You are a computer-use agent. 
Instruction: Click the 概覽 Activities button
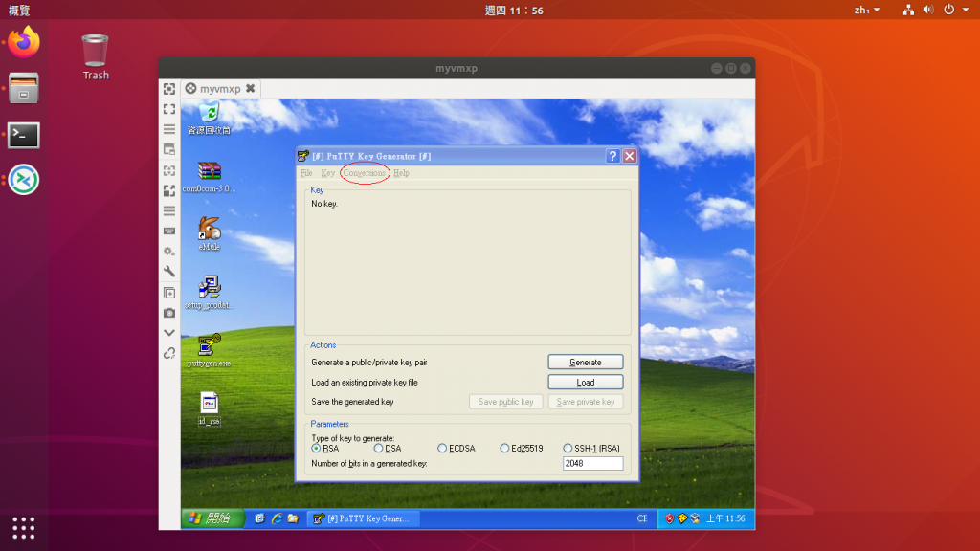click(x=19, y=11)
